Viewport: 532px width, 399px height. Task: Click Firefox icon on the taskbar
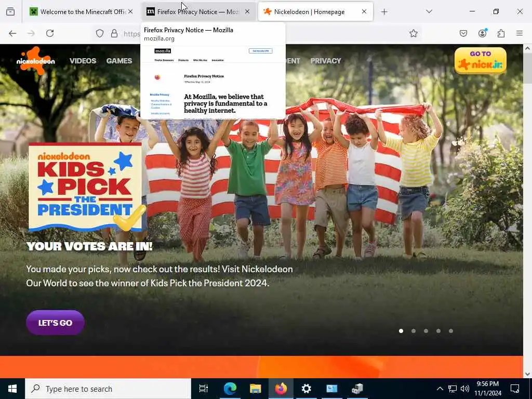(x=281, y=389)
